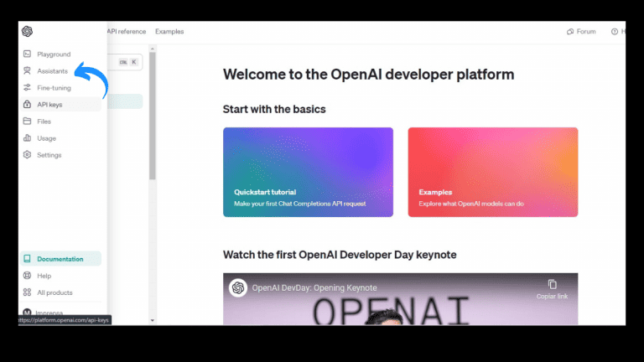Open the API keys lock icon

[28, 105]
